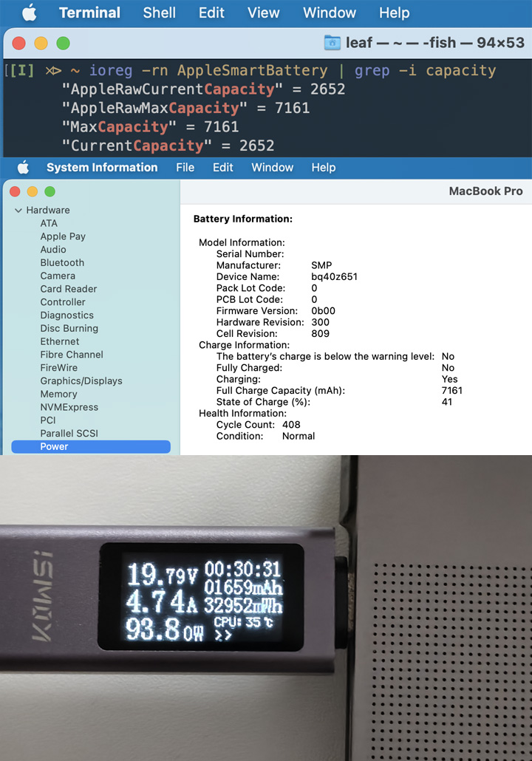The width and height of the screenshot is (532, 761).
Task: Minimize System Information with yellow button
Action: [33, 192]
